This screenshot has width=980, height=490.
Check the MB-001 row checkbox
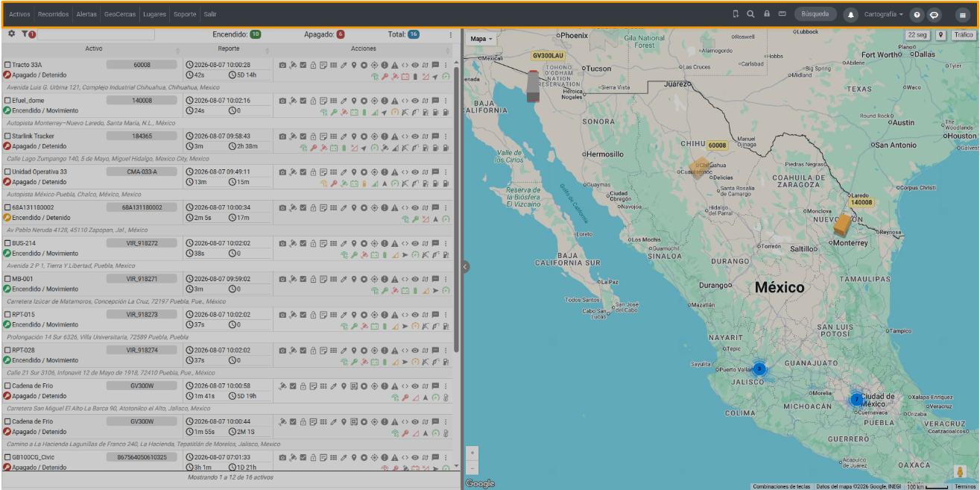7,280
